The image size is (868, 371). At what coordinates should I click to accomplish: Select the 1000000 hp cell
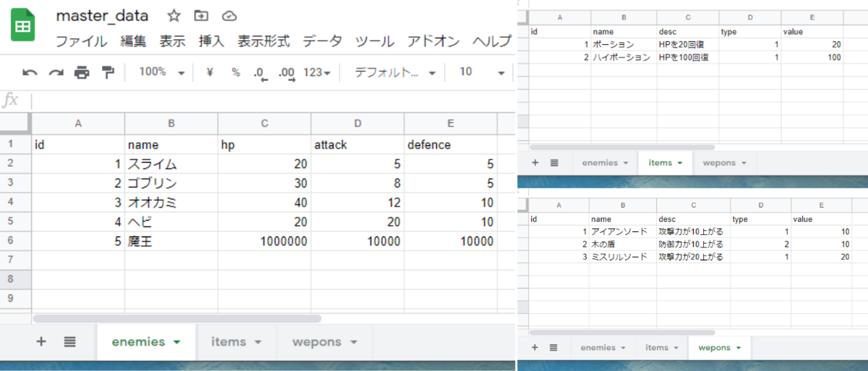point(265,242)
